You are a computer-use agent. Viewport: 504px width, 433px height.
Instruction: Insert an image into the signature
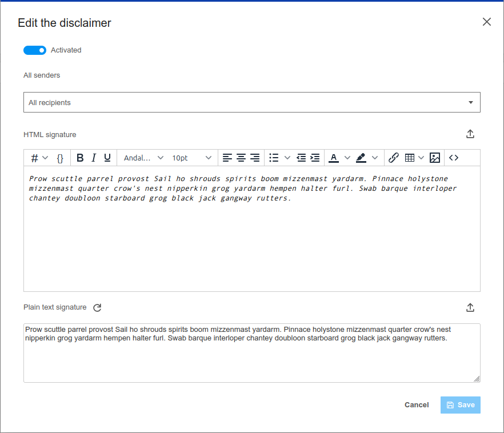coord(435,158)
